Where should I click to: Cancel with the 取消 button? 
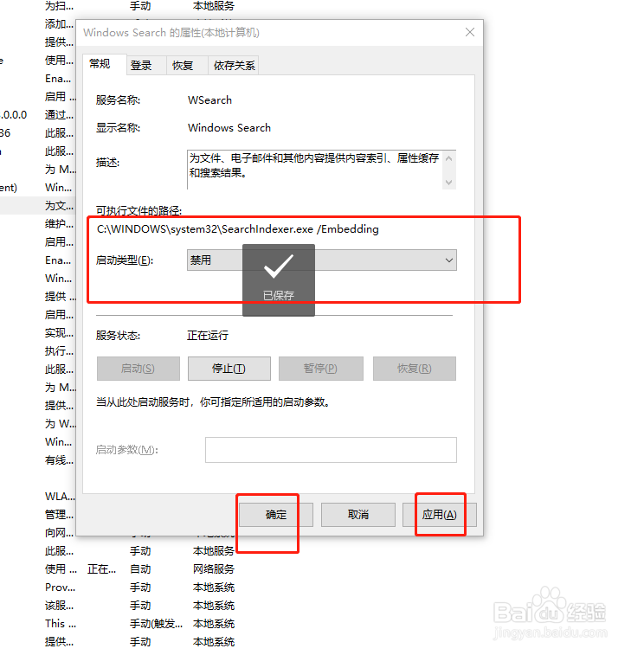(x=358, y=515)
